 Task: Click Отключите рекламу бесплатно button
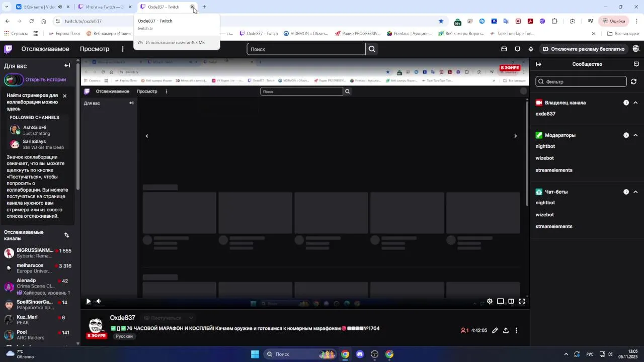point(584,49)
